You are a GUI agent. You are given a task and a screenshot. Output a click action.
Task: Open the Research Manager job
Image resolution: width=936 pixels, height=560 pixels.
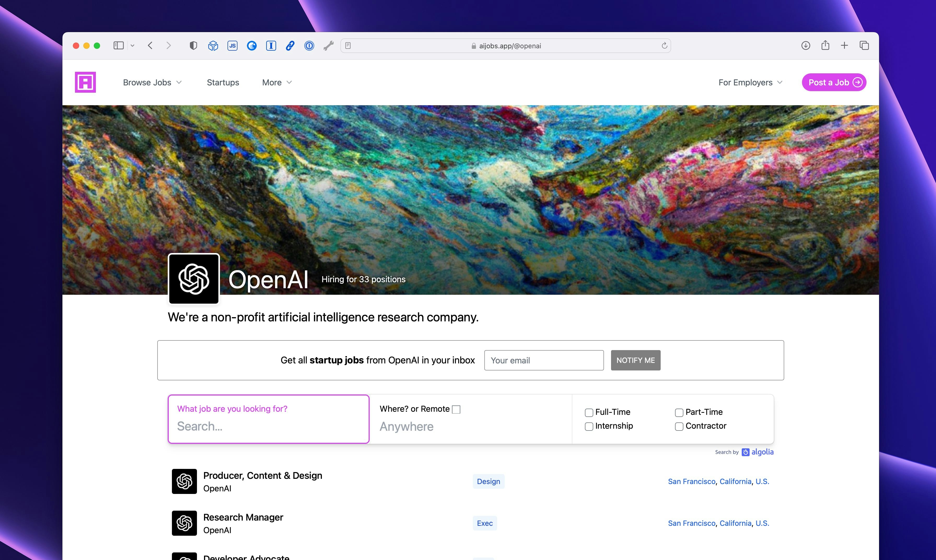[243, 517]
